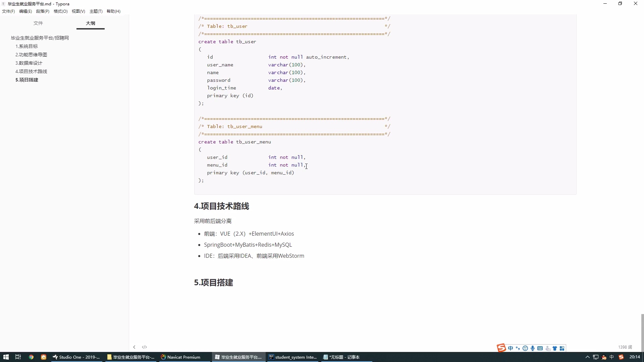The width and height of the screenshot is (644, 362).
Task: Jump to 4.项目技术路线 via outline
Action: [31, 71]
